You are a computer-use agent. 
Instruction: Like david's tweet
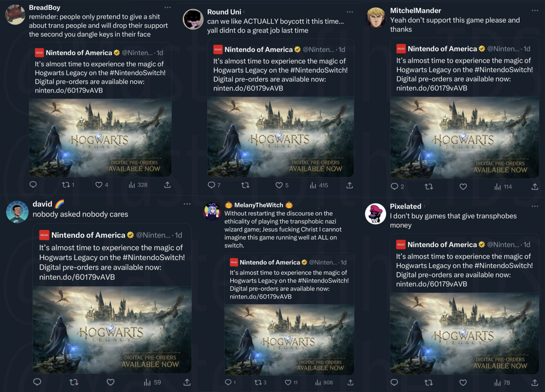coord(110,382)
